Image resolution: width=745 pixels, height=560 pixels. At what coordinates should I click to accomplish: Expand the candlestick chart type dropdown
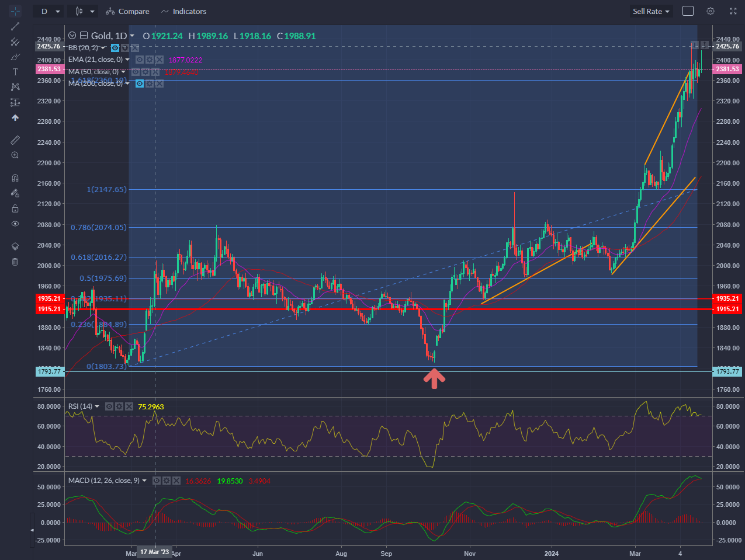[x=85, y=11]
